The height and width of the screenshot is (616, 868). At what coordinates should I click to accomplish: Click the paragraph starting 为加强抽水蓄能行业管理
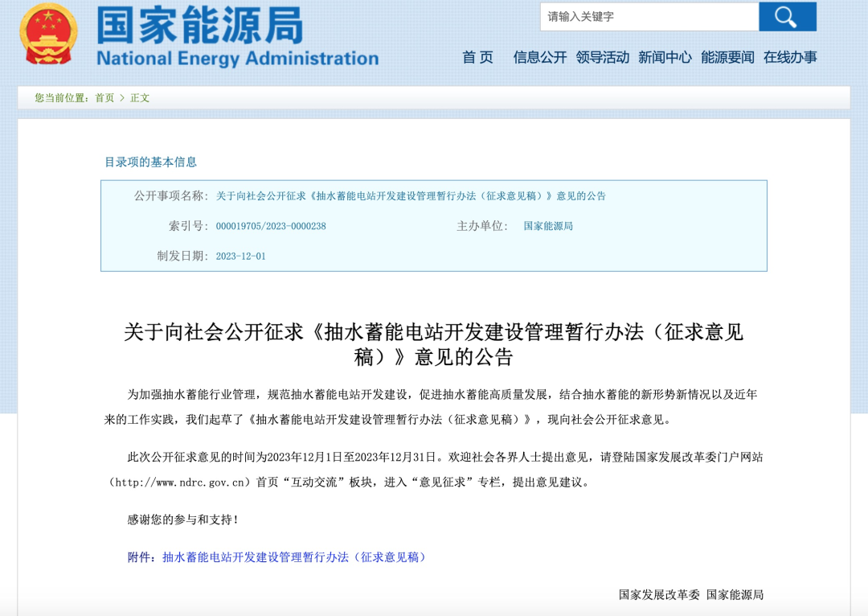(x=433, y=407)
